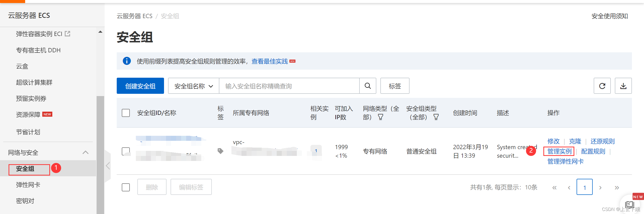
Task: Click the 删除 button
Action: 152,187
